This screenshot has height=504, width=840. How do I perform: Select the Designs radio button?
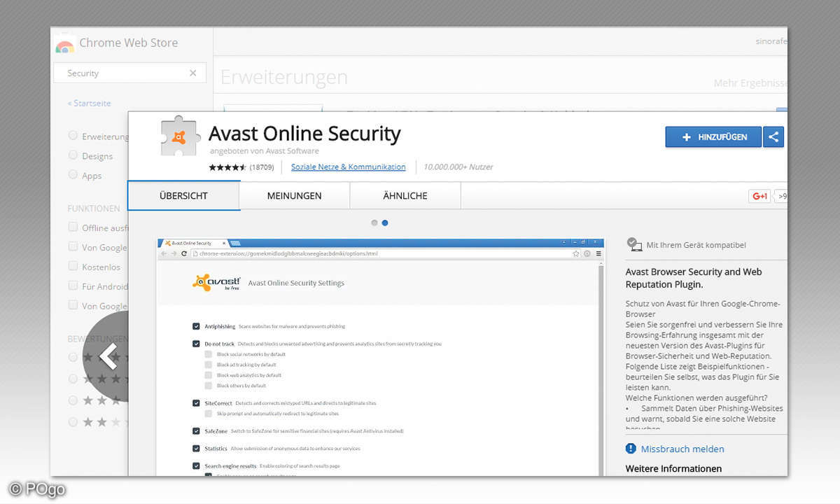[x=73, y=155]
